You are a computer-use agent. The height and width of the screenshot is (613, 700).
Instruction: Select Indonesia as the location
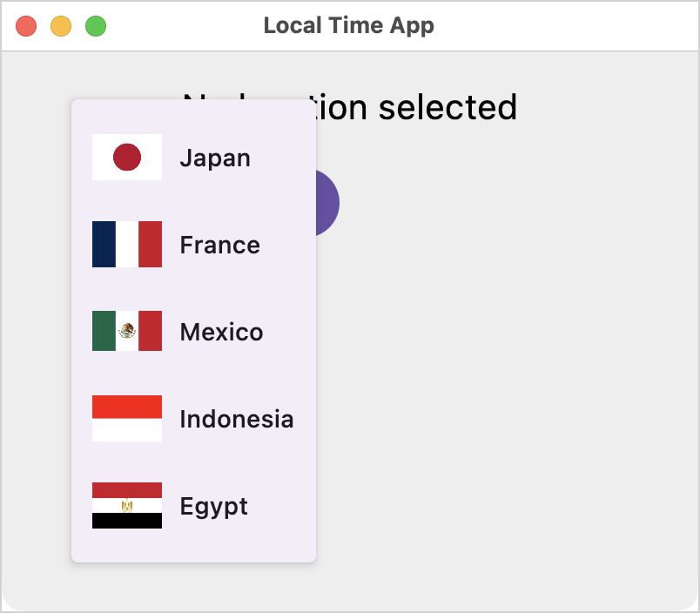point(194,418)
